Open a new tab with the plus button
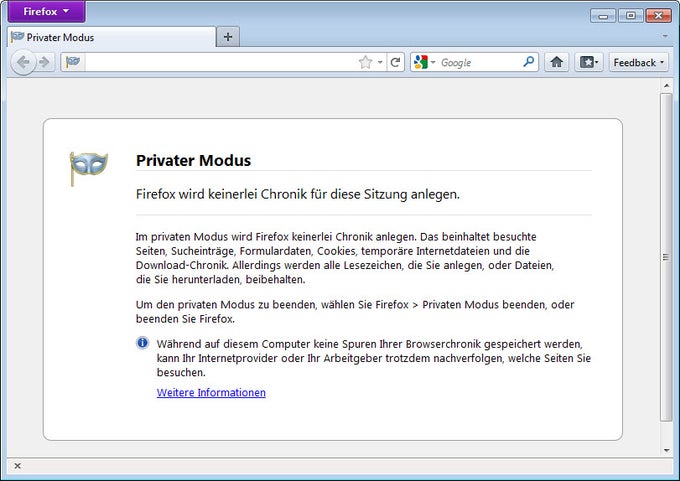Image resolution: width=680 pixels, height=481 pixels. click(228, 37)
